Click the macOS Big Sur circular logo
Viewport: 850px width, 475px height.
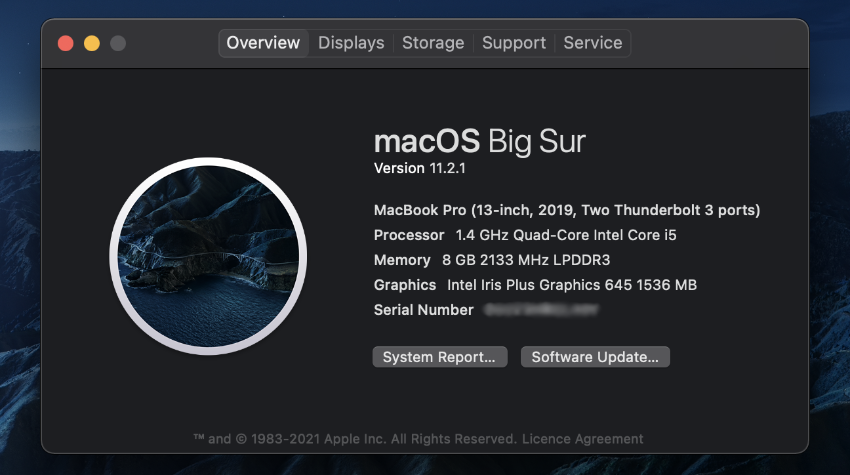pos(208,256)
